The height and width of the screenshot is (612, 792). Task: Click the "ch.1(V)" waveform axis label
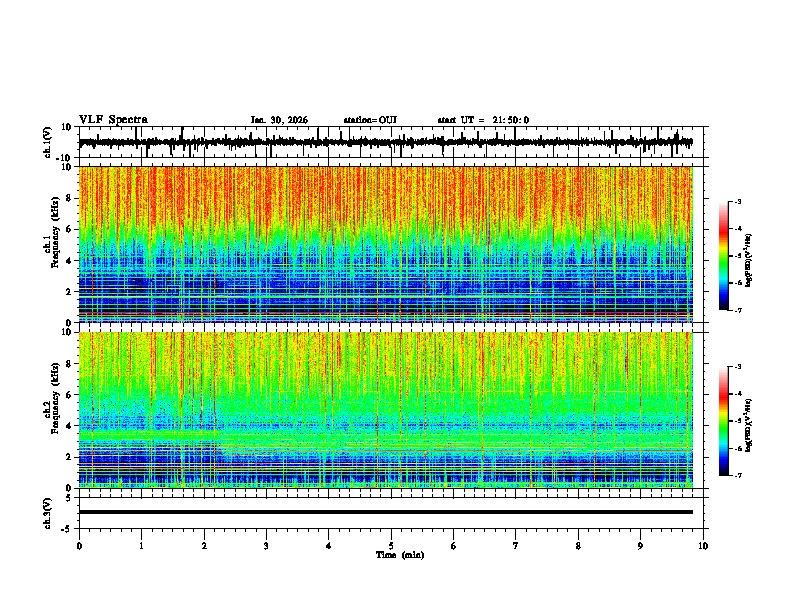(47, 142)
